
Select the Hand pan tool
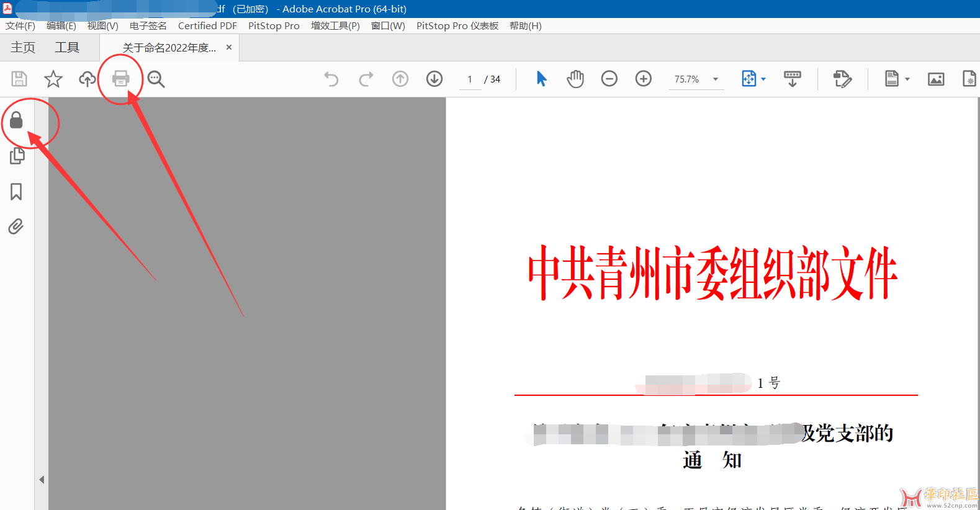click(575, 79)
